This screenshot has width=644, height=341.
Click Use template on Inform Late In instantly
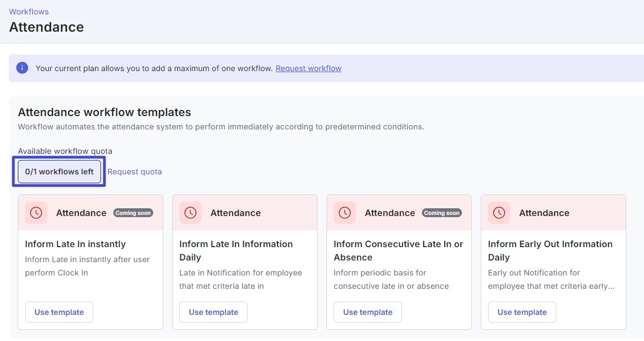[x=59, y=312]
